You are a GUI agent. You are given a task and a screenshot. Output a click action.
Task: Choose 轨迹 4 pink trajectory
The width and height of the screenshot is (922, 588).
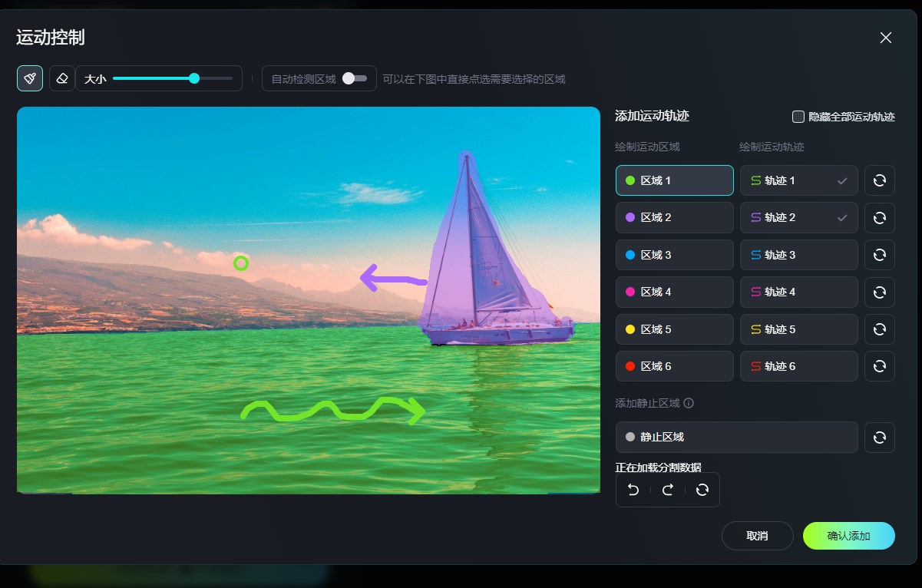798,292
